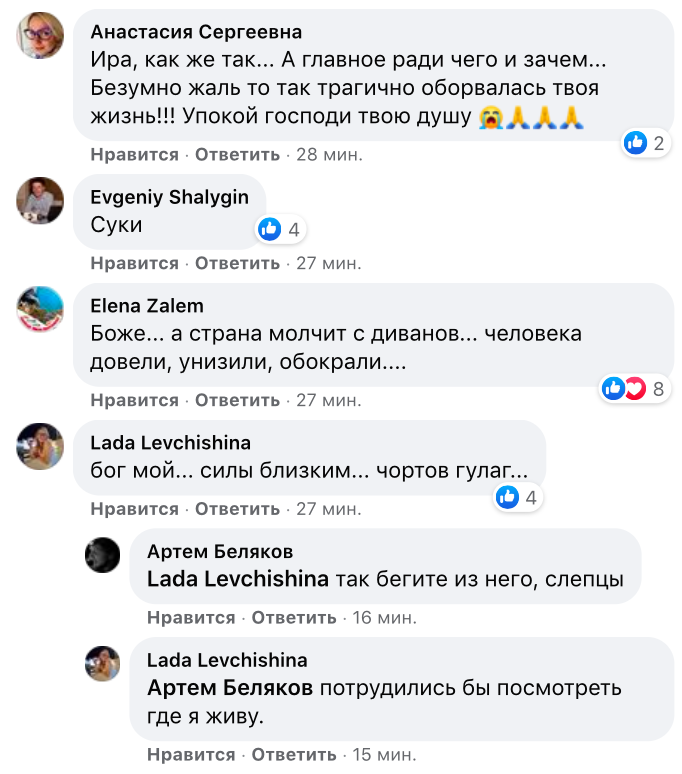The width and height of the screenshot is (682, 774).
Task: Like Lada Levchishina's last reply via Нравится
Action: coord(191,755)
